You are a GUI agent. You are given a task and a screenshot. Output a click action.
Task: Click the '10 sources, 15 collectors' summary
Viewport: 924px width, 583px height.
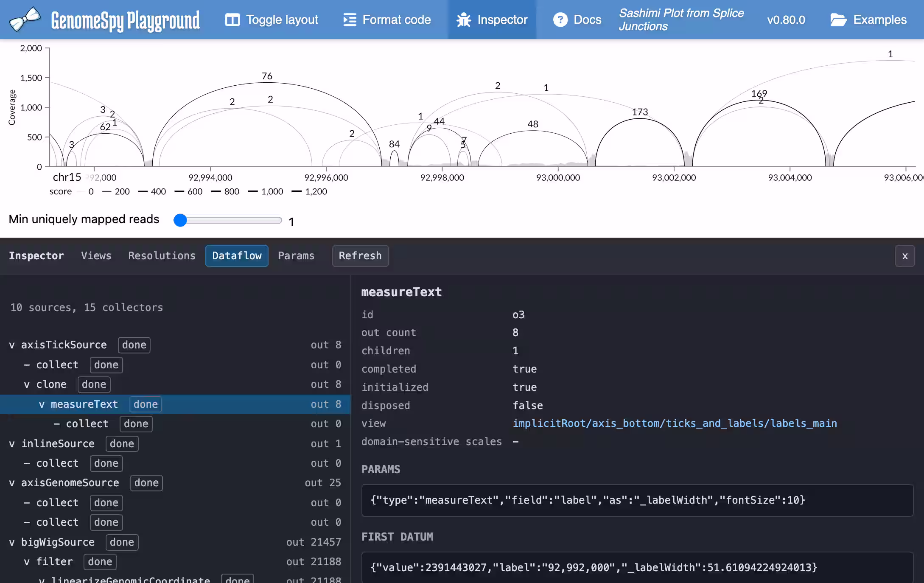click(87, 308)
